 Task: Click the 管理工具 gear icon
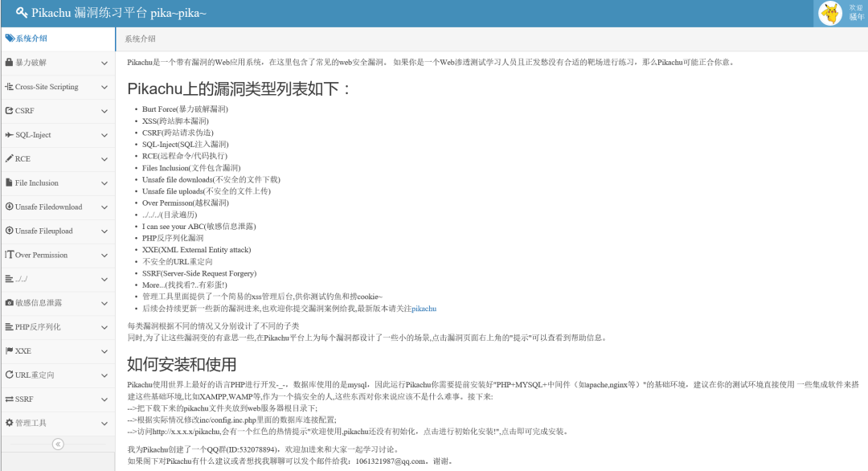pos(9,423)
